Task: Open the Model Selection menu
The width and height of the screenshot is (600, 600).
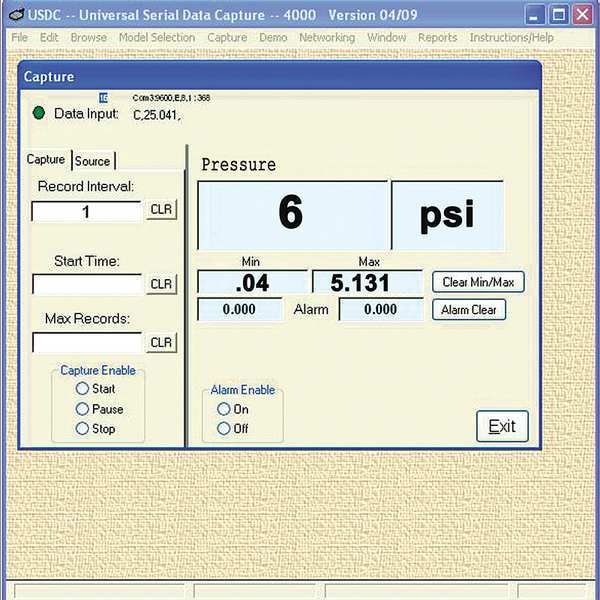Action: pos(157,38)
